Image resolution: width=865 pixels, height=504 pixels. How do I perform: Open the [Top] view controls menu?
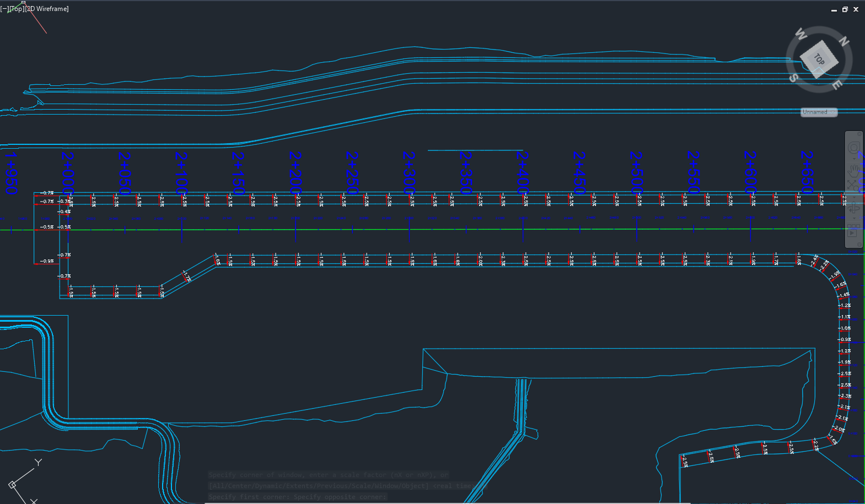point(17,9)
